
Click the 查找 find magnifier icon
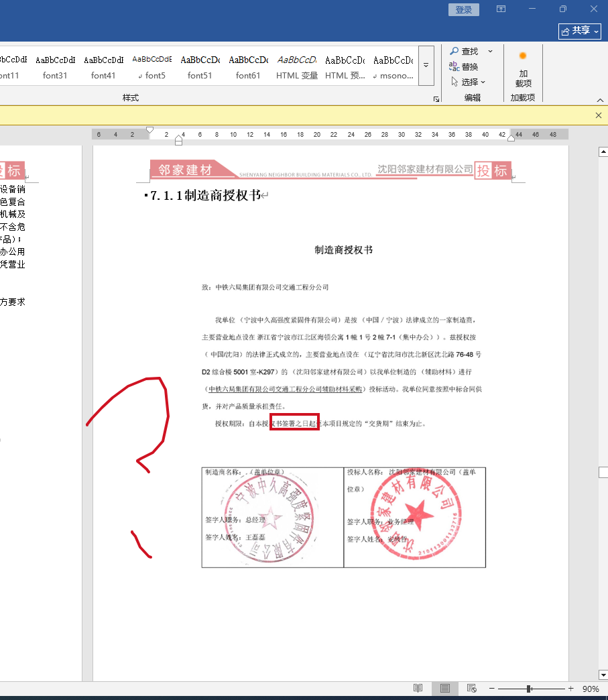[x=454, y=52]
